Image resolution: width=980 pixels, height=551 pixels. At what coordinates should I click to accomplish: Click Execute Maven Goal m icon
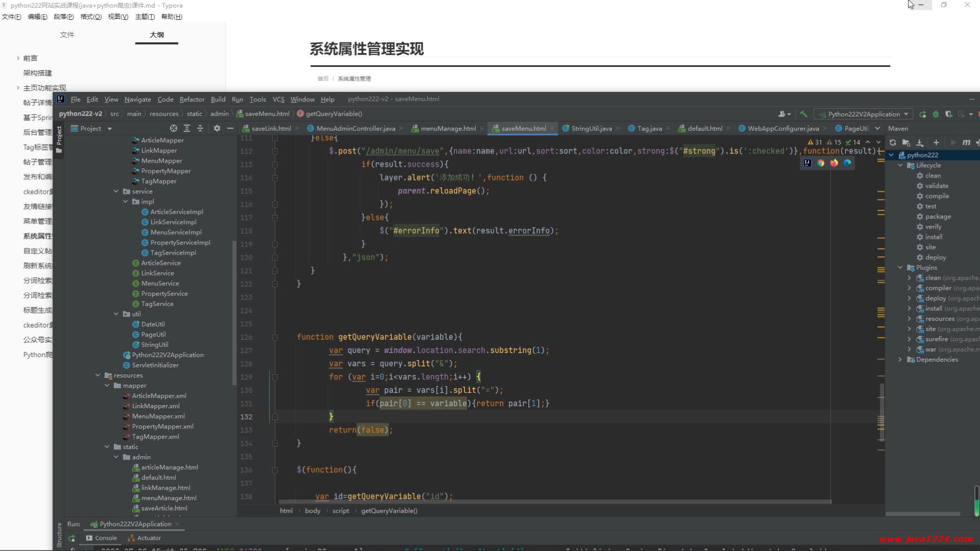966,143
